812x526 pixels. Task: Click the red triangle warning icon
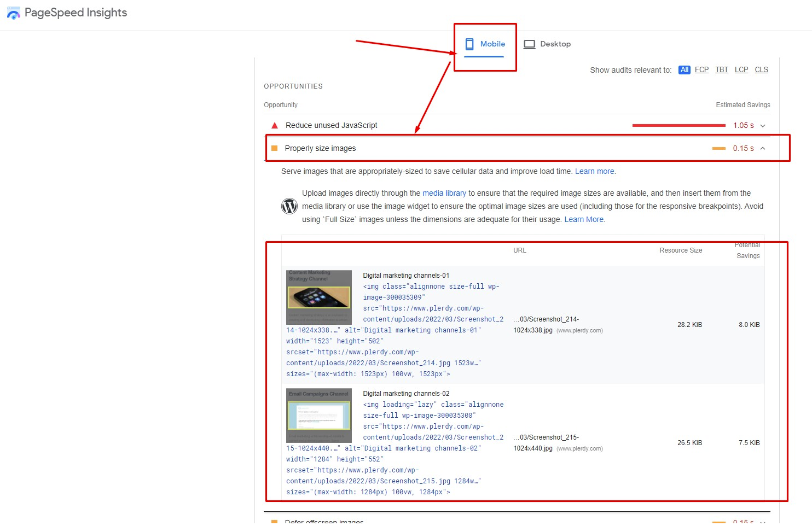(x=274, y=125)
